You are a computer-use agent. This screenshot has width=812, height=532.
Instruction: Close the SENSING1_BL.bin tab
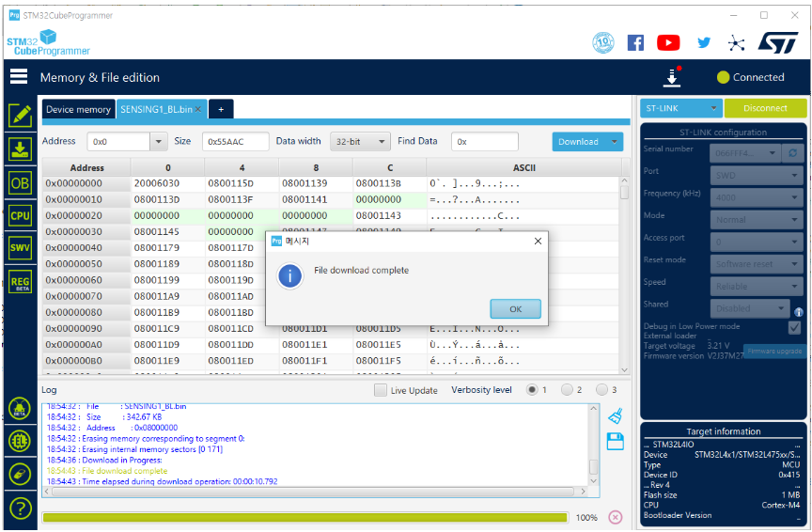[x=197, y=109]
